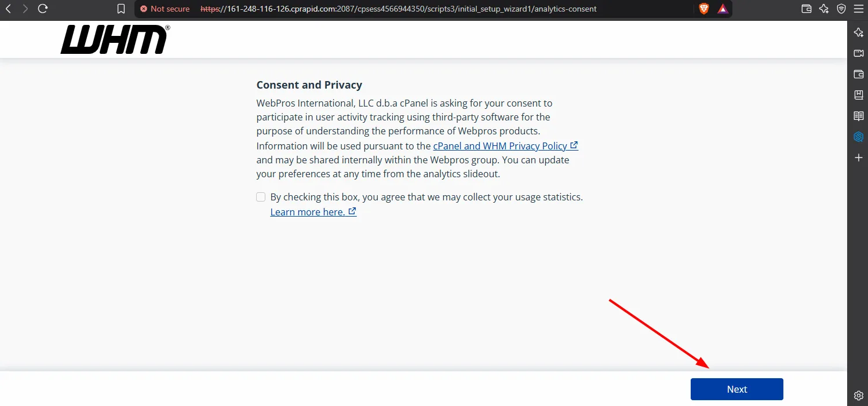
Task: Open Brave Wallet in the top toolbar
Action: click(x=806, y=9)
